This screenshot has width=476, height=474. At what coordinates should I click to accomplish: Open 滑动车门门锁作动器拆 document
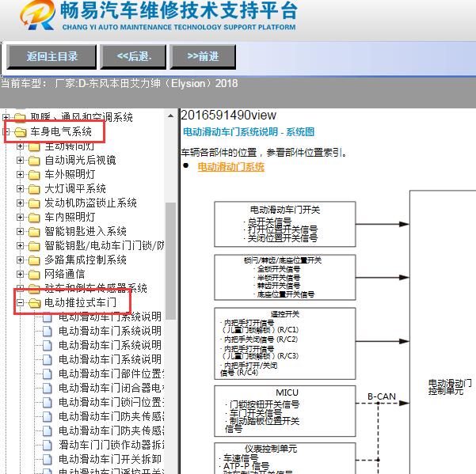coord(112,445)
